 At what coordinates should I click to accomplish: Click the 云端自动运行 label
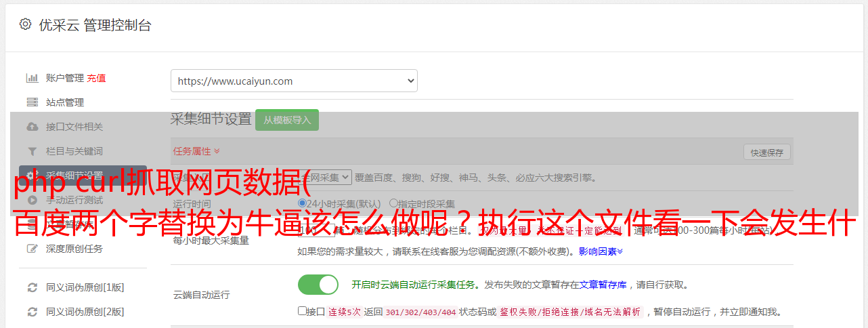(x=202, y=295)
